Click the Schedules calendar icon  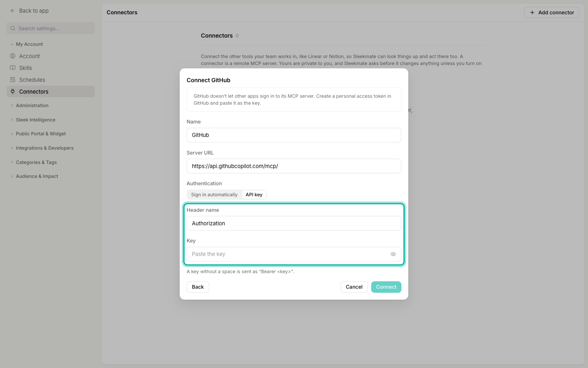[x=13, y=80]
